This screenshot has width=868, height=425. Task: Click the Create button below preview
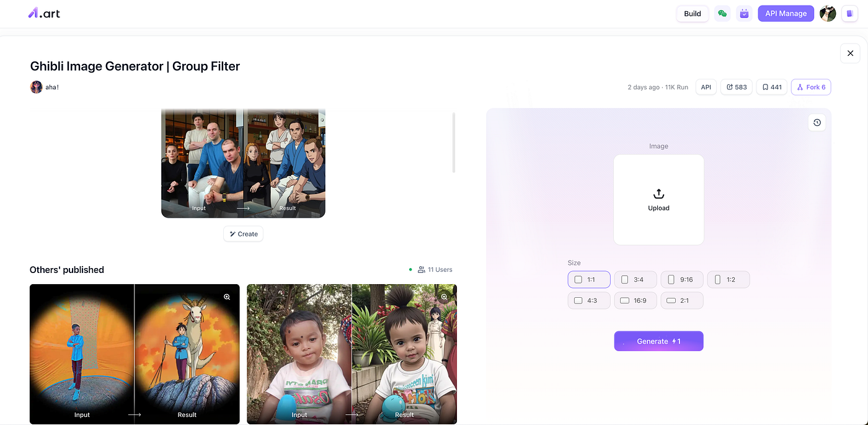243,234
